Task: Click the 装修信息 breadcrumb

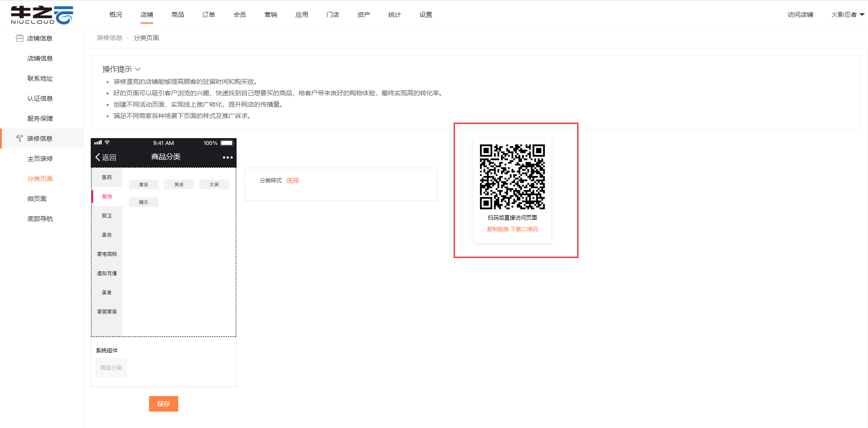Action: [109, 38]
